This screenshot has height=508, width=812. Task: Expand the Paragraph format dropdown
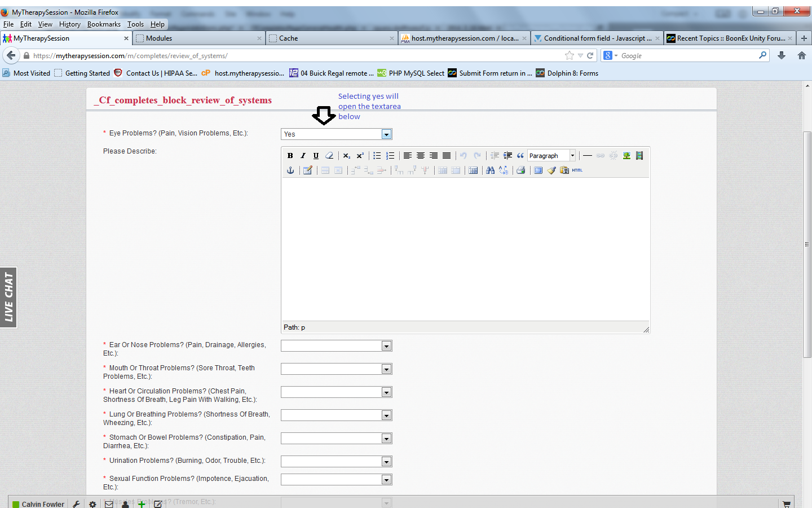coord(572,156)
